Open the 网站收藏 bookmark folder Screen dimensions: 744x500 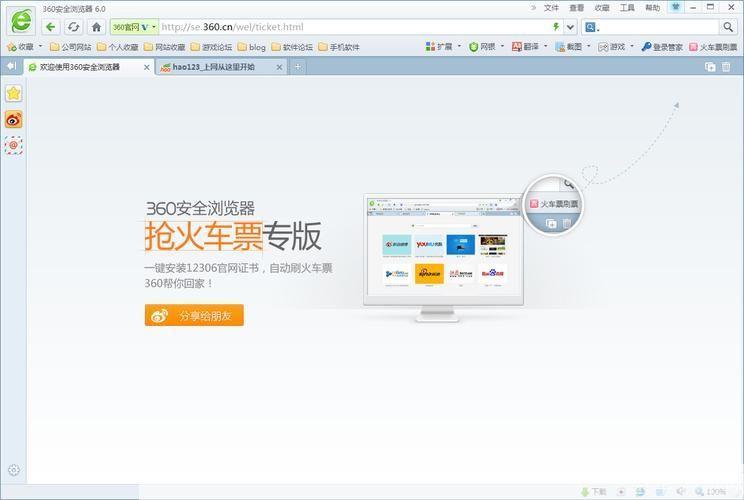(x=164, y=47)
